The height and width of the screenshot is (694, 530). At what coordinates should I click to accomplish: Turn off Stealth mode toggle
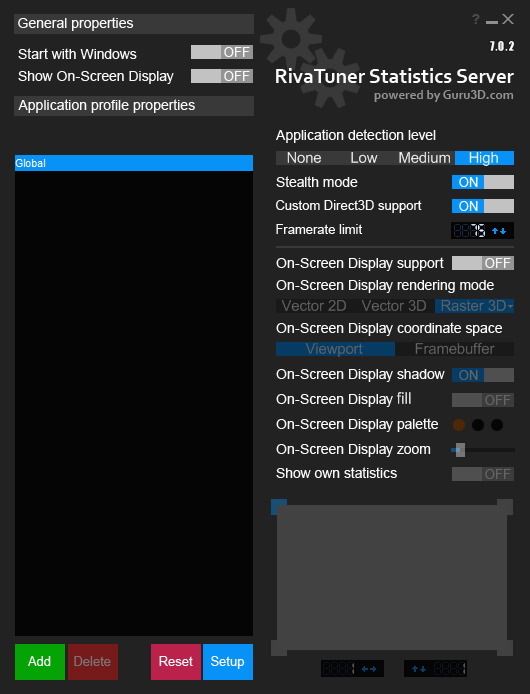(483, 182)
